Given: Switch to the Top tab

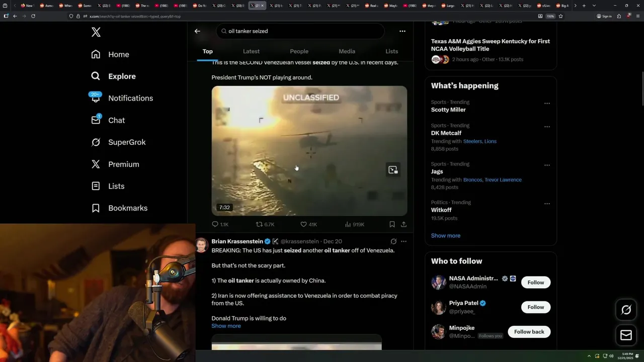Looking at the screenshot, I should click(207, 51).
